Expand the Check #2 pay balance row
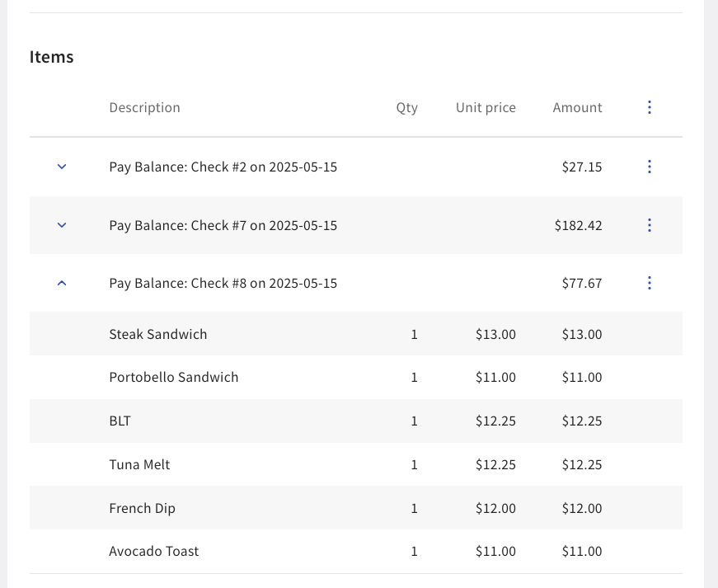 [x=62, y=167]
